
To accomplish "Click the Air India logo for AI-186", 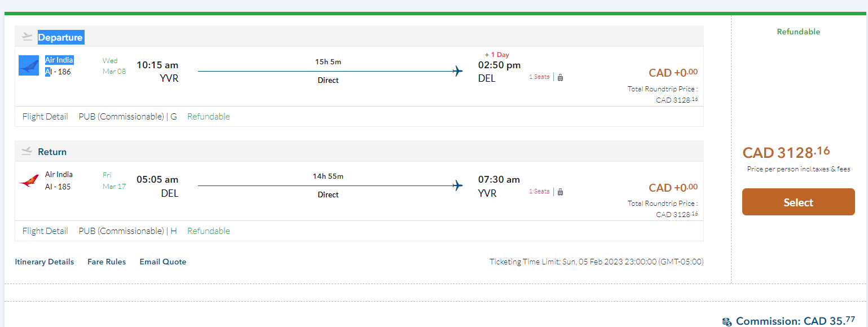I will coord(29,65).
